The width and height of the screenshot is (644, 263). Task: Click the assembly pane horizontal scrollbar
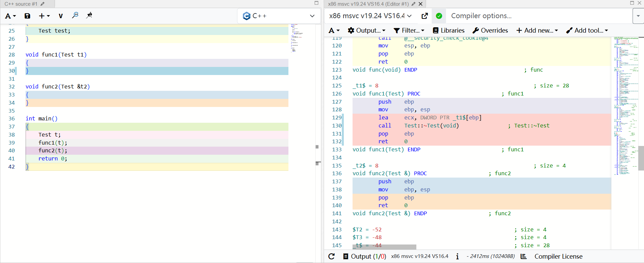pos(384,247)
